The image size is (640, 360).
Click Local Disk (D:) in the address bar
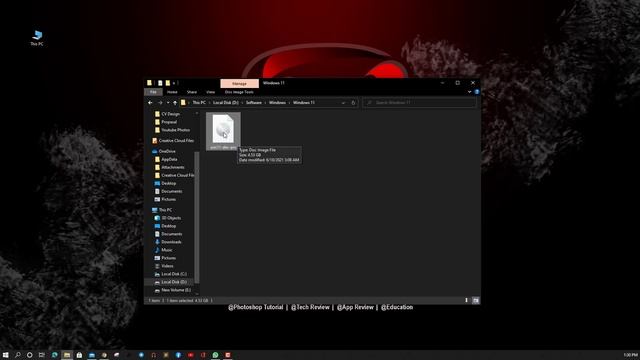(226, 103)
